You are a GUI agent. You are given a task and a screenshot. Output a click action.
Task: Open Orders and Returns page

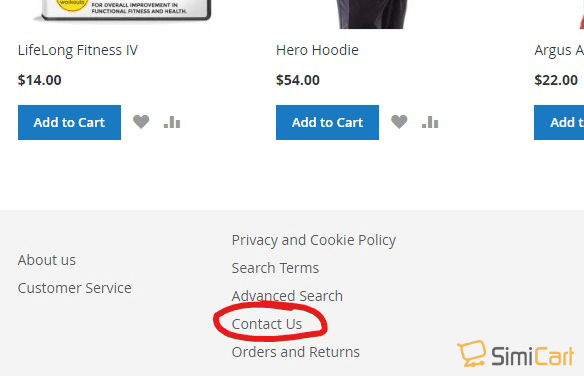coord(296,352)
